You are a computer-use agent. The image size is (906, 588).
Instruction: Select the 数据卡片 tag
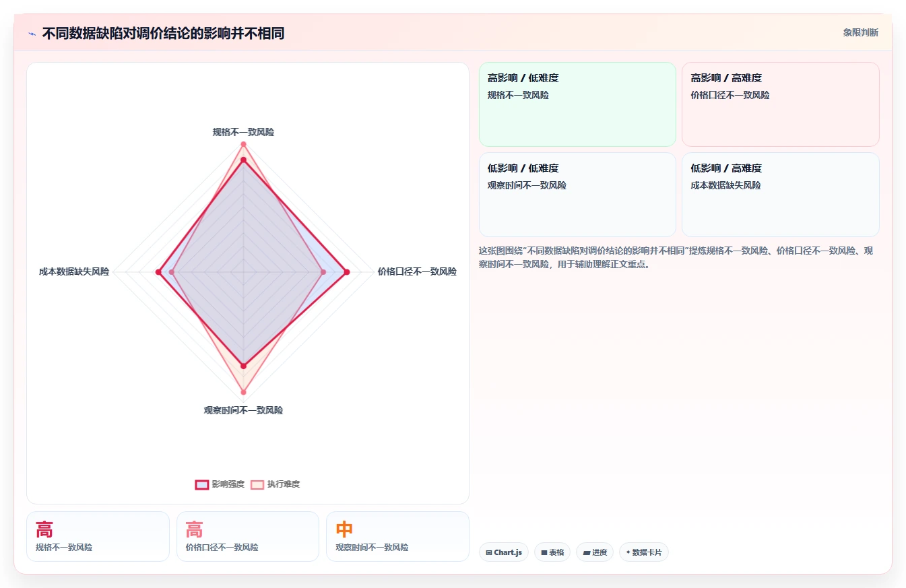pos(644,552)
